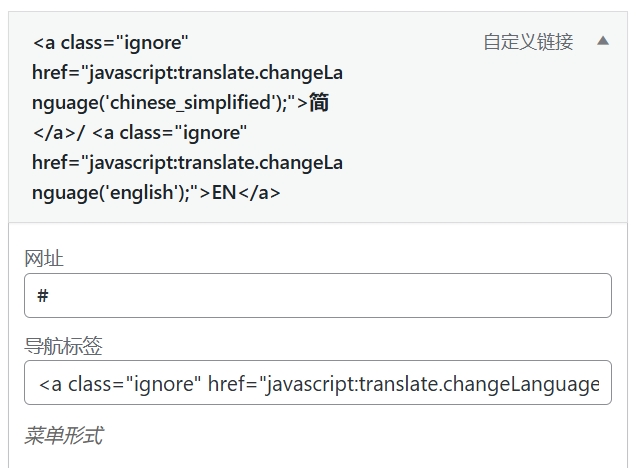Screen dimensions: 640x468
Task: Click the 网址 field label
Action: [x=44, y=259]
